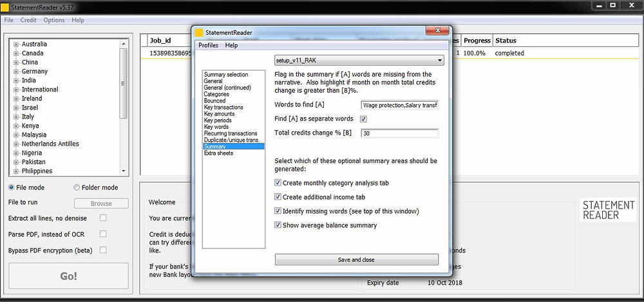Open the dialog's Help menu

(x=231, y=45)
